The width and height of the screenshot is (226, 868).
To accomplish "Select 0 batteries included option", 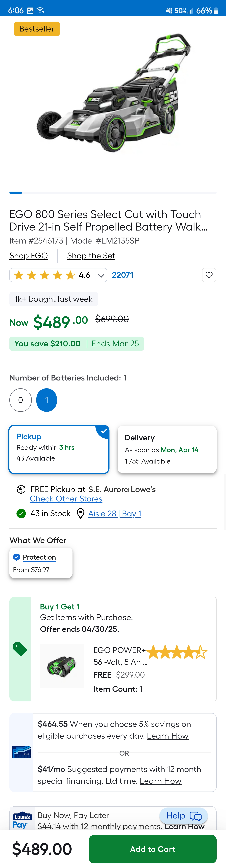I will click(x=21, y=400).
